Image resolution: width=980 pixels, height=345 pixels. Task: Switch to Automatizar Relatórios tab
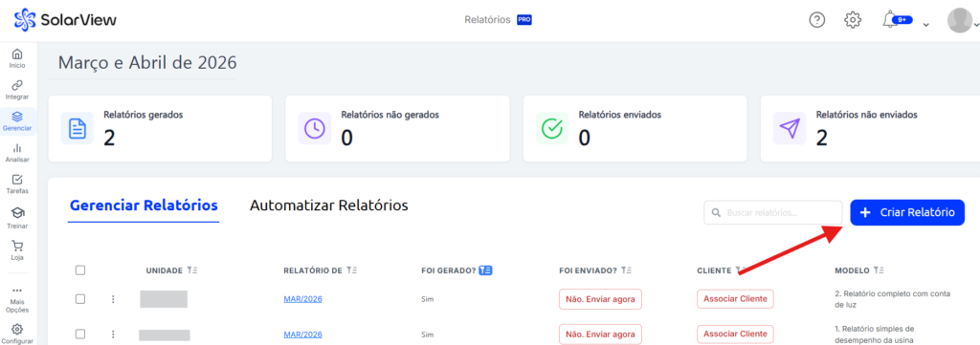[x=329, y=205]
